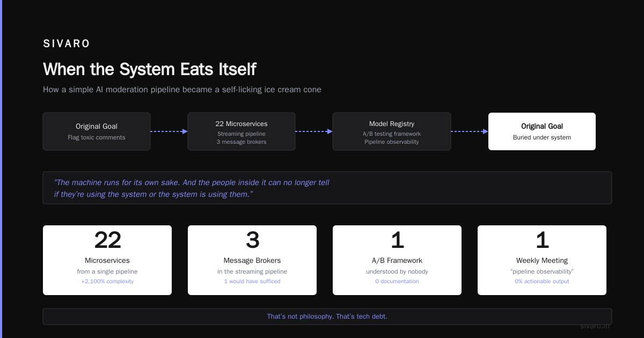The width and height of the screenshot is (644, 338).
Task: Select the first Original Goal flow box
Action: click(97, 131)
